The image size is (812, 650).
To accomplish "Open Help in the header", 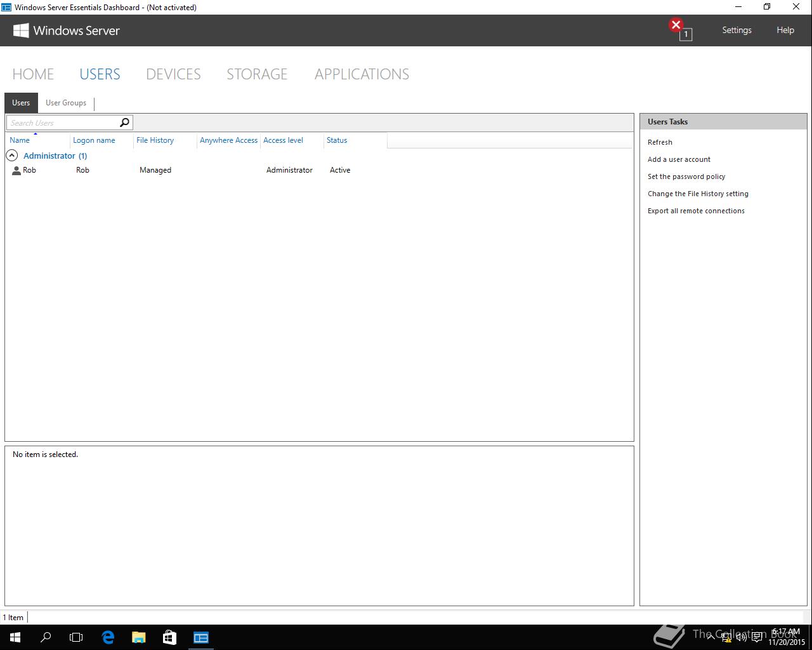I will point(785,30).
